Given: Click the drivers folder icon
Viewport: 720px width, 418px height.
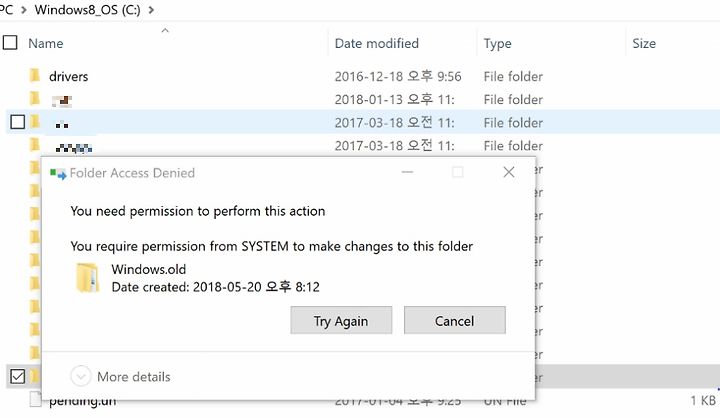Looking at the screenshot, I should click(x=35, y=75).
